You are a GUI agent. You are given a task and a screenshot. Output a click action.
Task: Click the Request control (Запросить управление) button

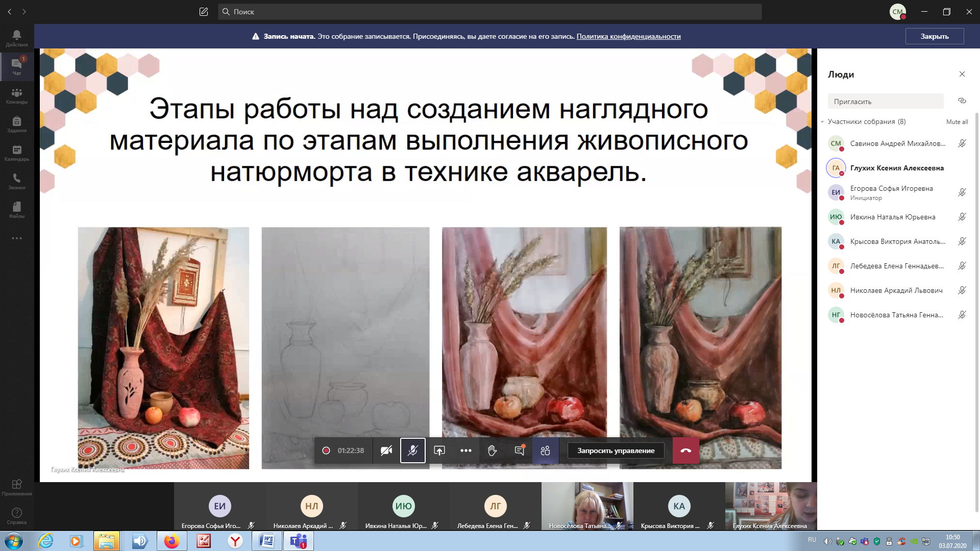pyautogui.click(x=616, y=450)
